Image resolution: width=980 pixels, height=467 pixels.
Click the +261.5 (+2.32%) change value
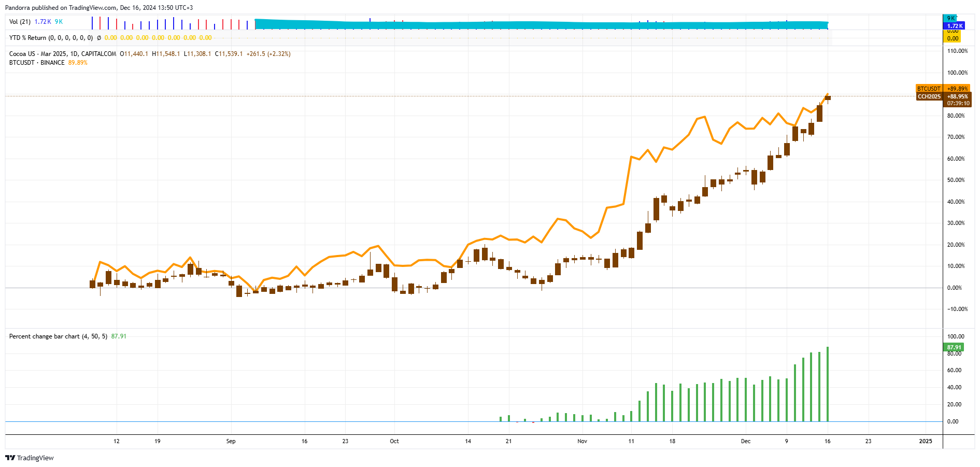[268, 54]
